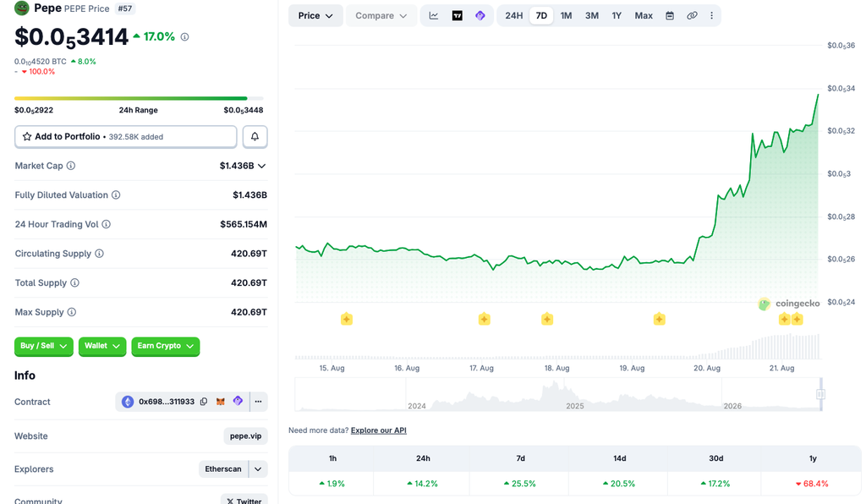Open the news marker between 19. and 20. Aug
The height and width of the screenshot is (504, 866).
click(x=660, y=319)
